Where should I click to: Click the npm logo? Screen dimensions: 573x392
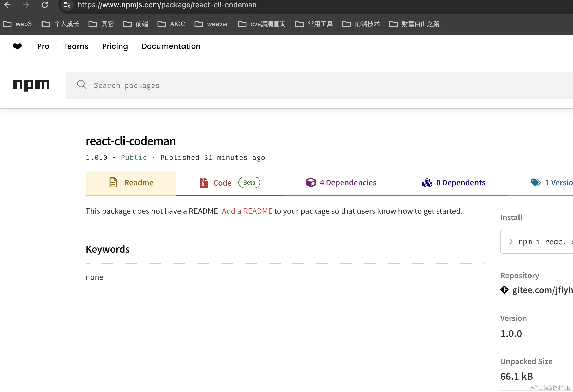31,85
